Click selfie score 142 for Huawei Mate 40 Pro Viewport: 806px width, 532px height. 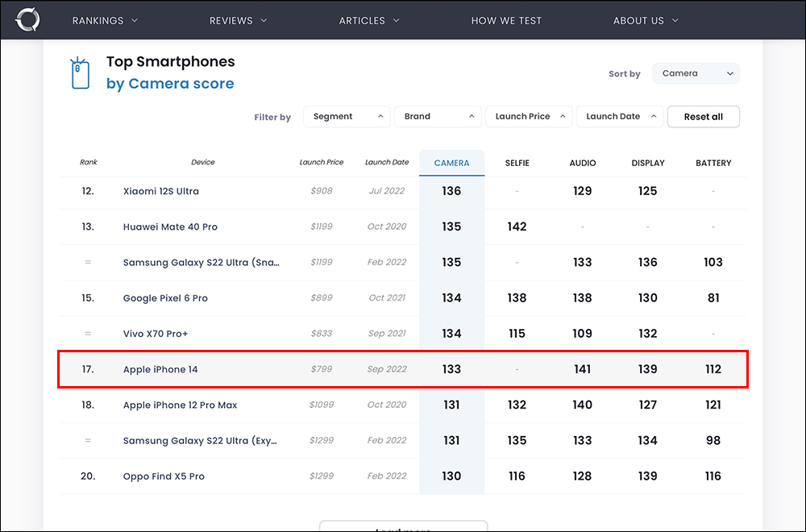(x=517, y=227)
